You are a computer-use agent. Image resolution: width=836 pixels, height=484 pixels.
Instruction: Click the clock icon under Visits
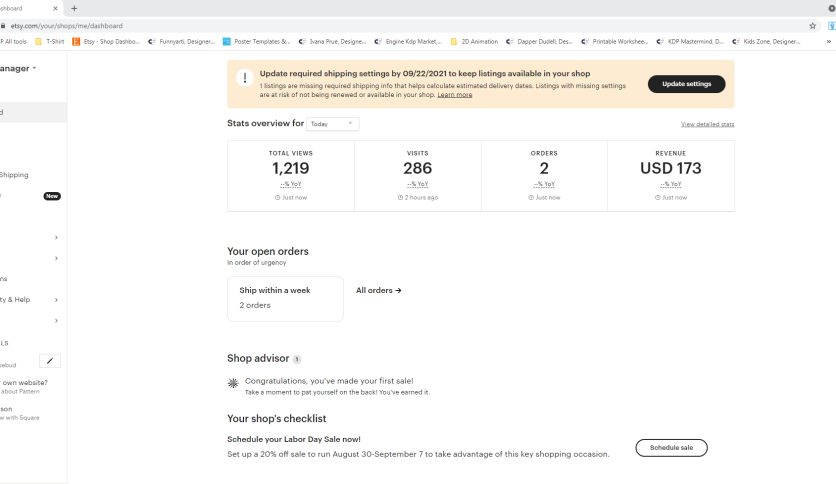tap(400, 198)
